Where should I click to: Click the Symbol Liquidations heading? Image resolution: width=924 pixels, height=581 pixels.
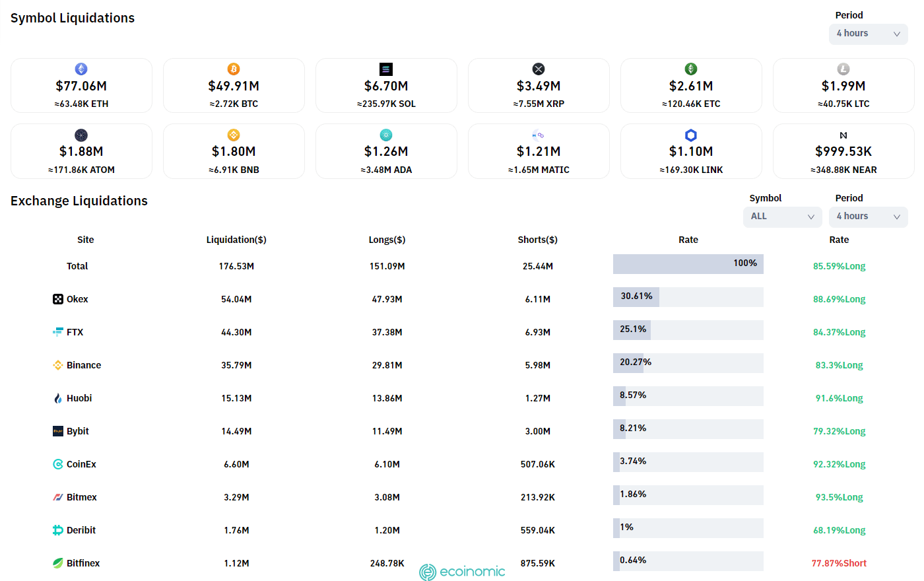(x=73, y=18)
